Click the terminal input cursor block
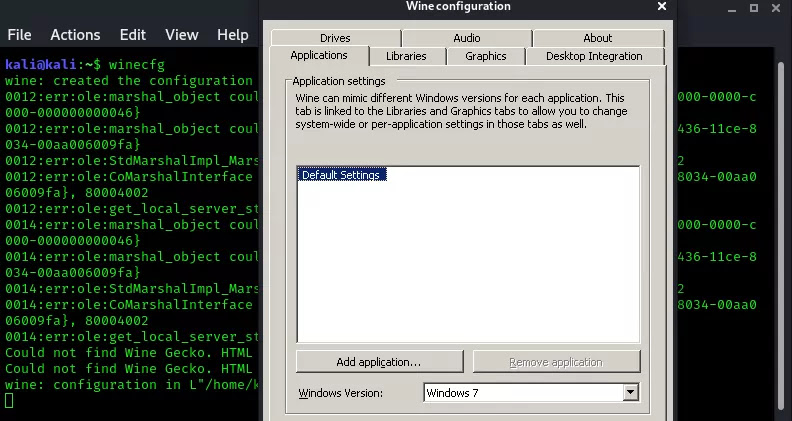This screenshot has width=792, height=421. [x=9, y=401]
